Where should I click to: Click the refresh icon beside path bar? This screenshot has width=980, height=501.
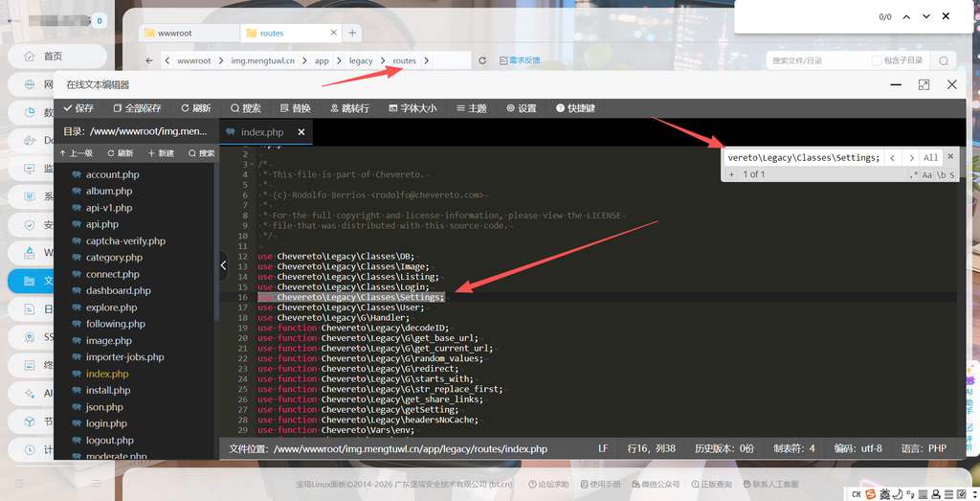[482, 60]
